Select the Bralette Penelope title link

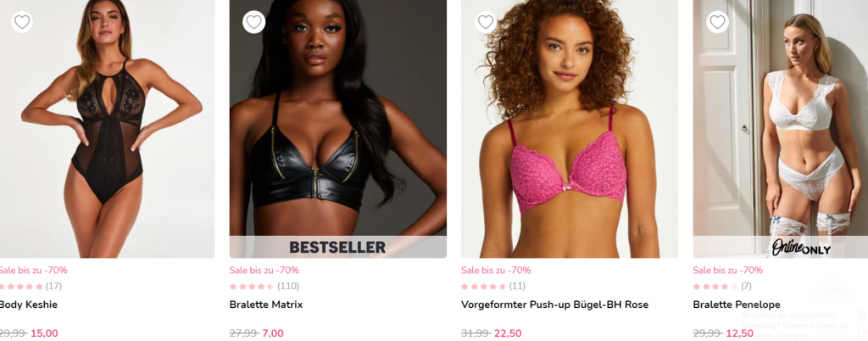(x=737, y=305)
